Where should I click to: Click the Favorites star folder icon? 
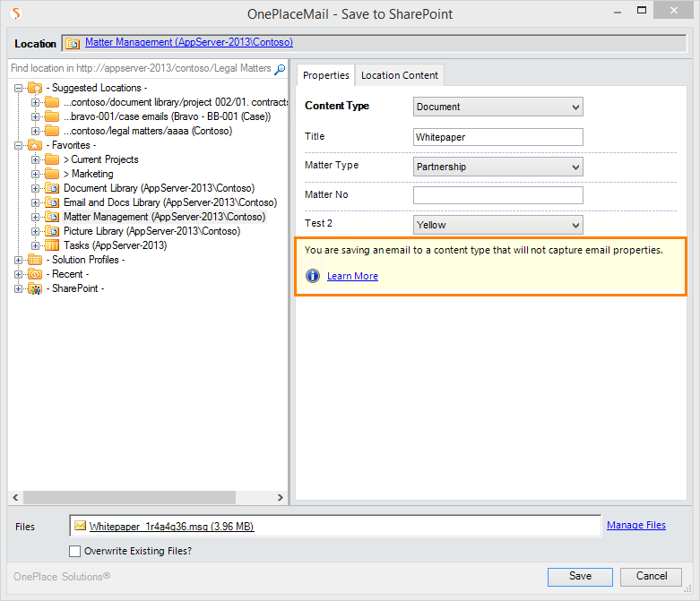(35, 145)
